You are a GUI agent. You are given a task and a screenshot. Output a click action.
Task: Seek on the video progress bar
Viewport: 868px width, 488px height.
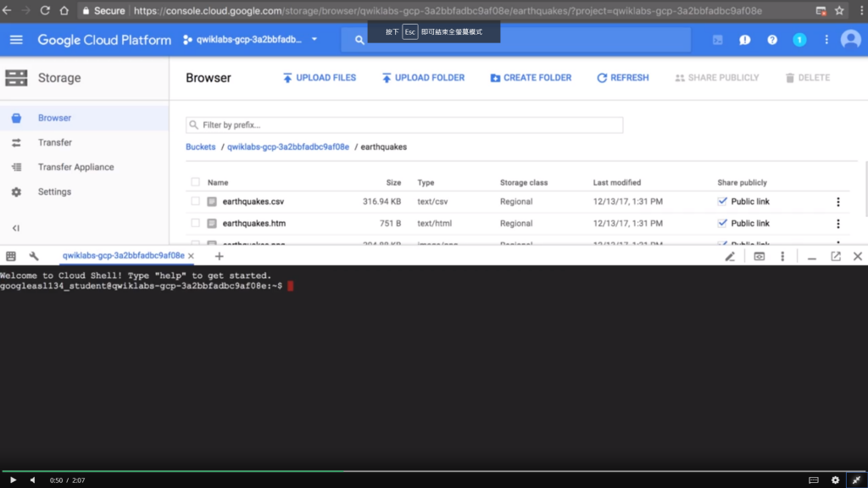(x=434, y=471)
